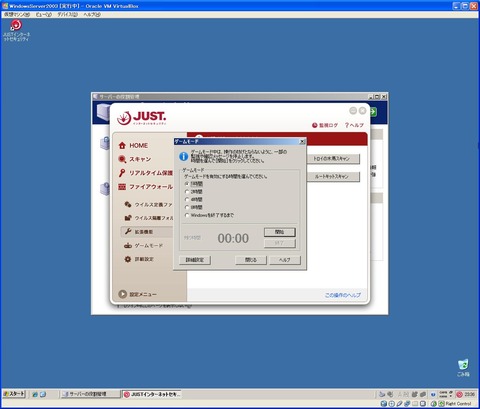The height and width of the screenshot is (409, 480).
Task: Click 開始 button to start game mode
Action: tap(280, 232)
